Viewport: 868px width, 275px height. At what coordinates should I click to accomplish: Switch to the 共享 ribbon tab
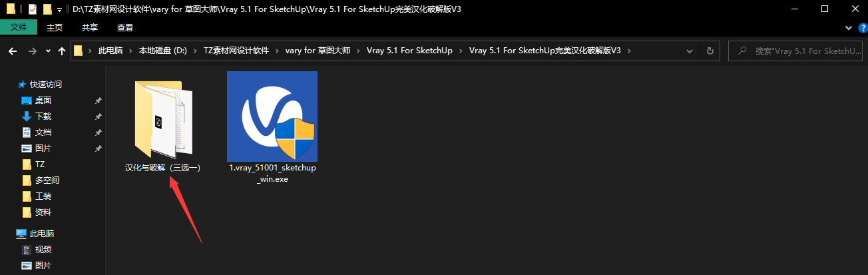(90, 27)
